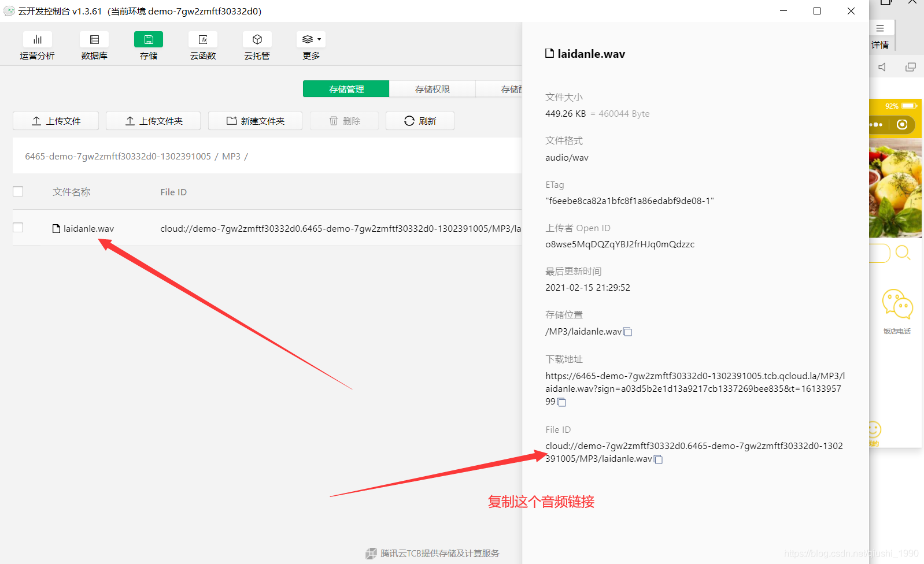Image resolution: width=924 pixels, height=564 pixels.
Task: Tick the checkbox for laidanle.wav row
Action: 18,228
